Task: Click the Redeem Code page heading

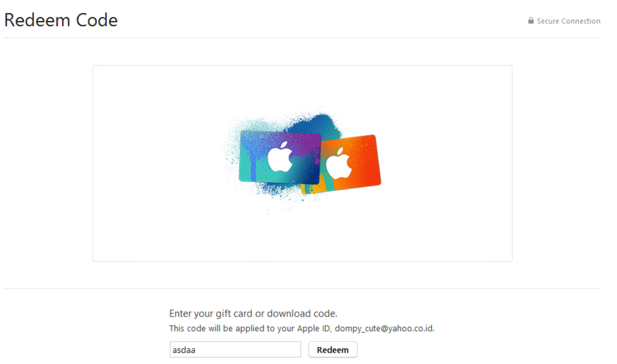Action: tap(61, 20)
